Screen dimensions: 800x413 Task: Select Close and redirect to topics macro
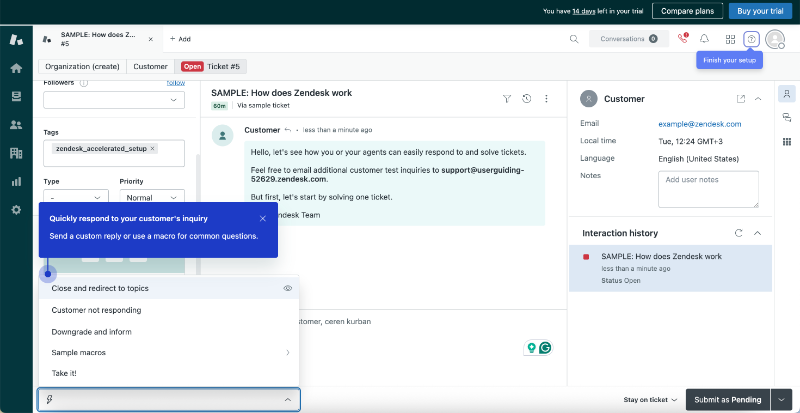[x=168, y=288]
